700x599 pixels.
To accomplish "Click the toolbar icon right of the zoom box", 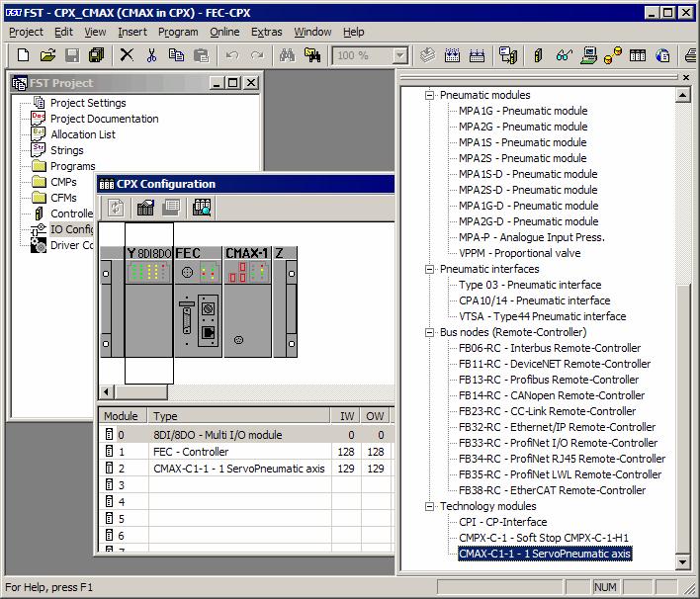I will point(428,55).
